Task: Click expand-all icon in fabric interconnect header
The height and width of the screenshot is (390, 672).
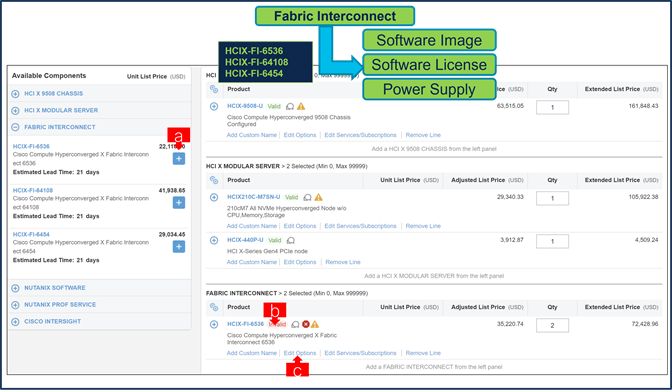Action: [x=214, y=307]
